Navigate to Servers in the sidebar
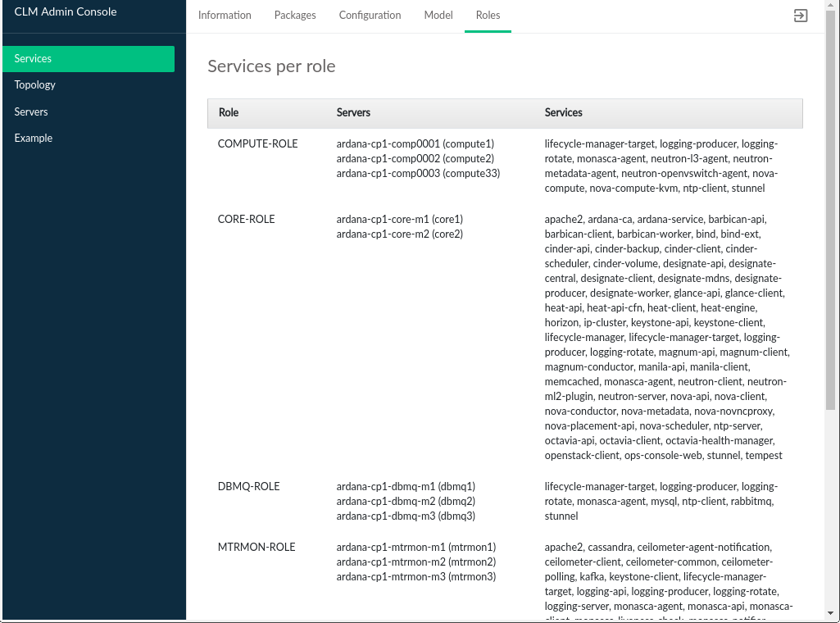840x623 pixels. tap(31, 111)
